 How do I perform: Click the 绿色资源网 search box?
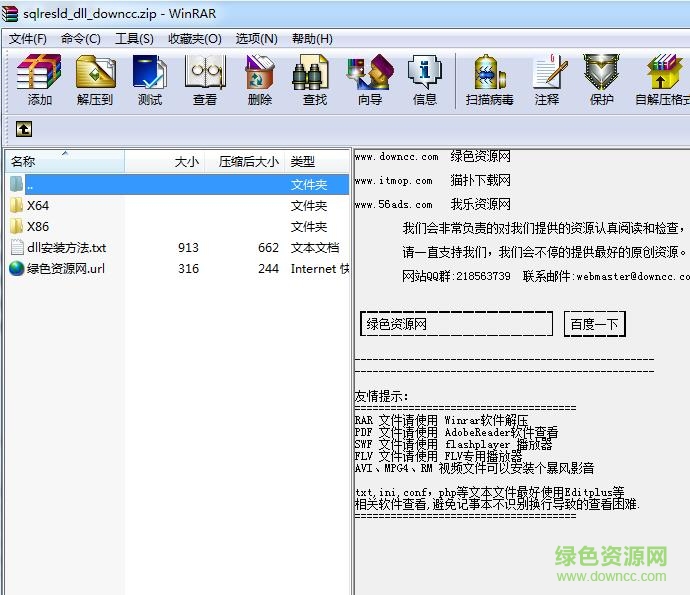point(456,324)
